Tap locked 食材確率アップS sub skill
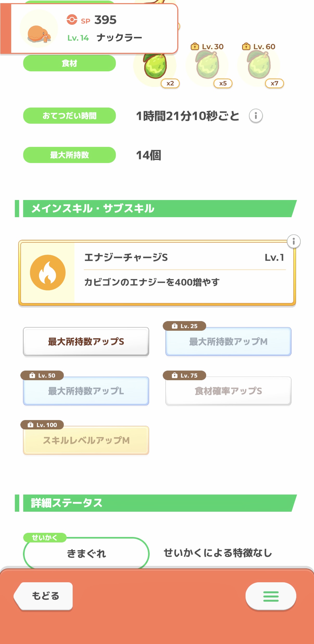Screen dimensions: 314x644 (x=228, y=391)
